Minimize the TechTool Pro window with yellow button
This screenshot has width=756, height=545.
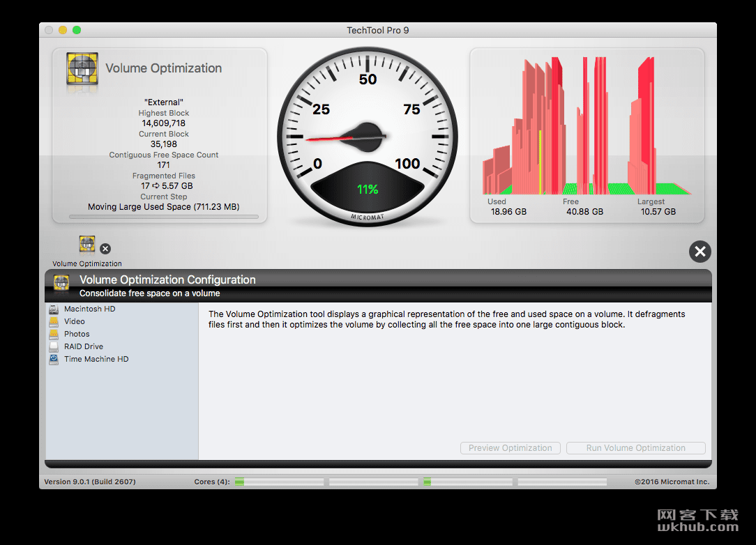63,30
